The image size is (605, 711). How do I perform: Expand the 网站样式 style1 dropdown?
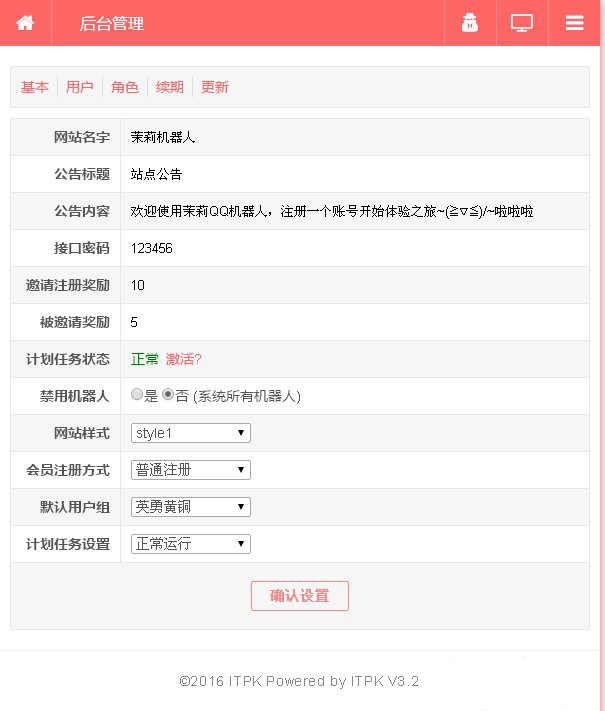tap(190, 433)
